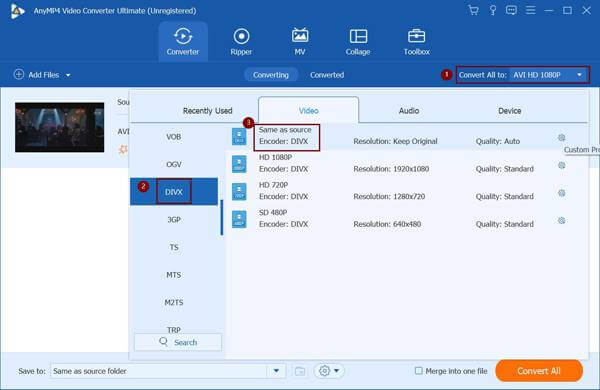600x390 pixels.
Task: Select the Audio format tab
Action: point(409,111)
